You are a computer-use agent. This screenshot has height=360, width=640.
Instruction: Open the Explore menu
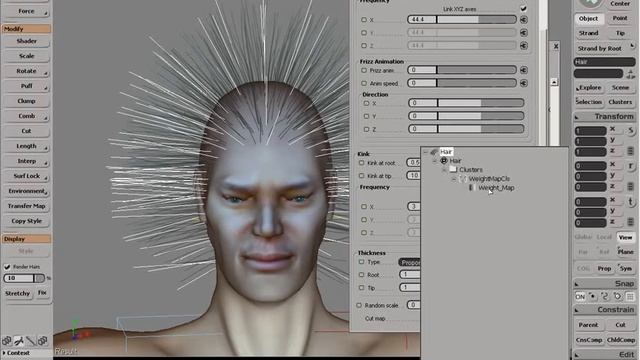coord(589,88)
